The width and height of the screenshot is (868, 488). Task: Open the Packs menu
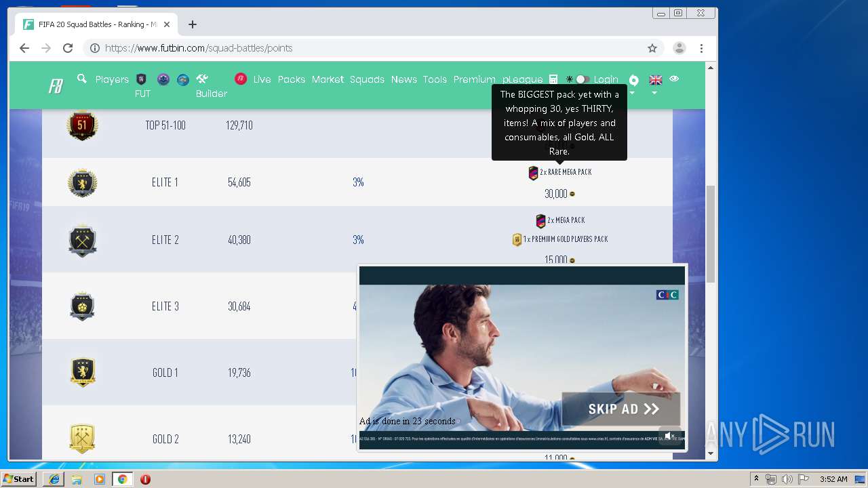point(292,79)
